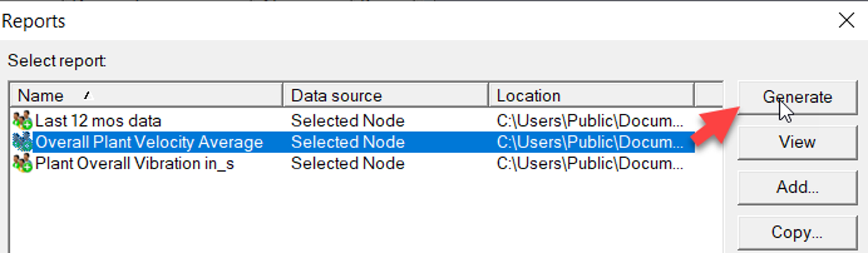The height and width of the screenshot is (253, 868).
Task: Sort reports by the Data source column
Action: coord(385,95)
